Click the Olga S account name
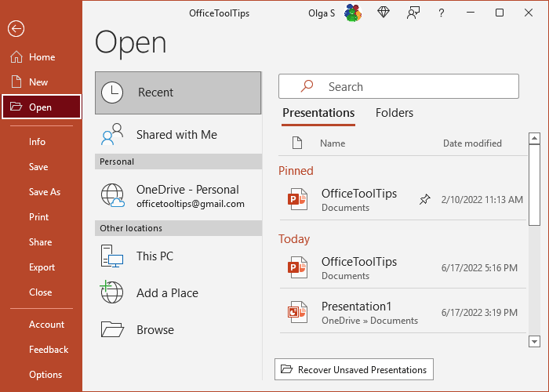Viewport: 549px width, 392px height. point(322,13)
